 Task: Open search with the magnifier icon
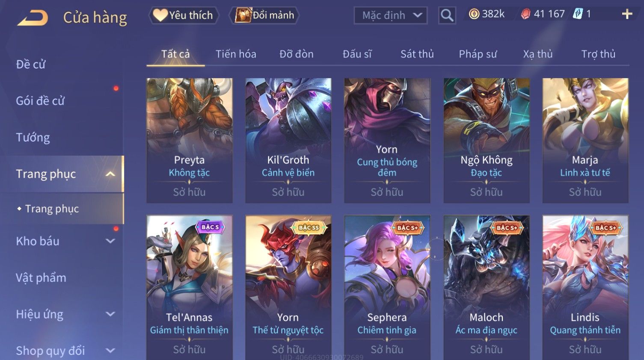(447, 15)
